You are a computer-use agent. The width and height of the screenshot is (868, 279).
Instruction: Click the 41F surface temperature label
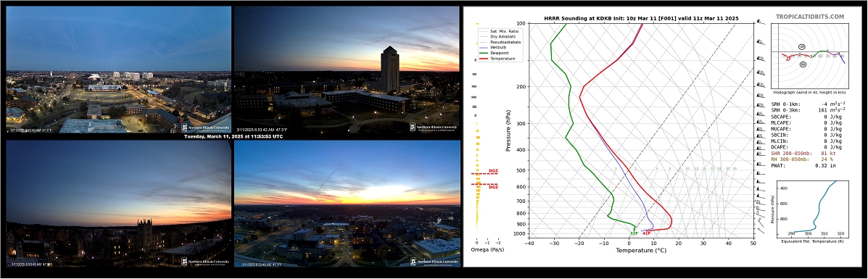(646, 233)
